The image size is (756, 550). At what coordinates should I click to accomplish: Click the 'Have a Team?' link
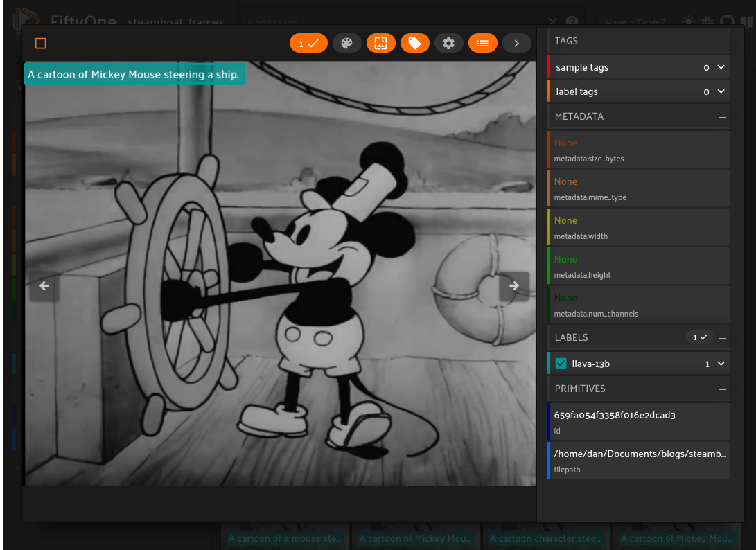coord(635,21)
